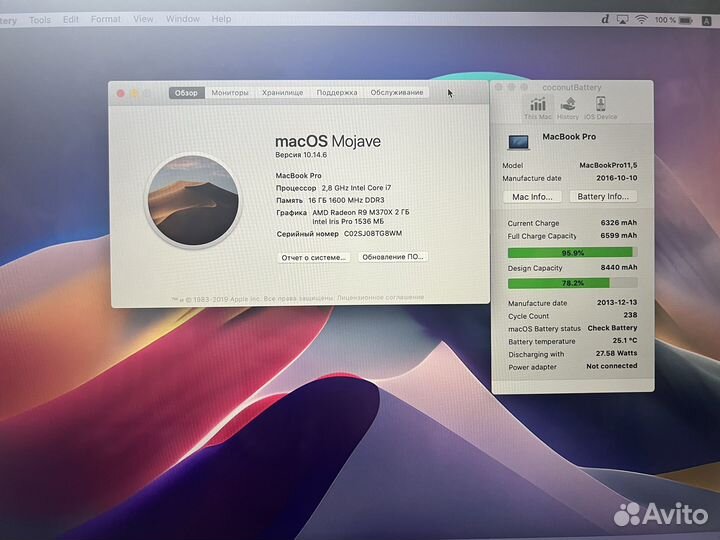Open the Help menu
Screen dimensions: 720x540
(221, 19)
